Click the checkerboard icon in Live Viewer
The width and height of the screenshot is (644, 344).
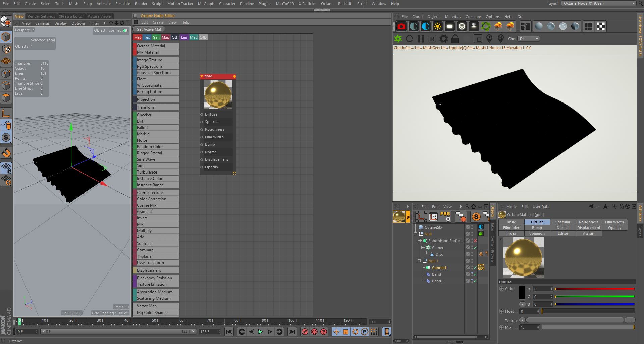(601, 26)
